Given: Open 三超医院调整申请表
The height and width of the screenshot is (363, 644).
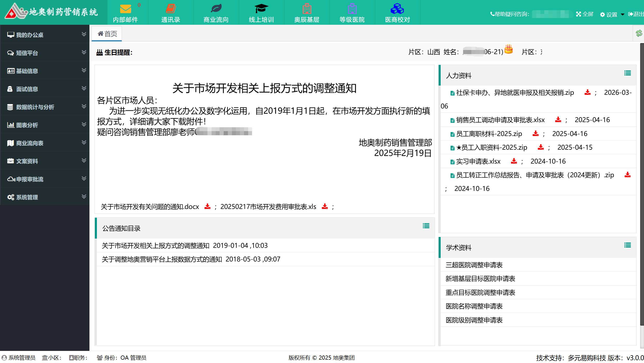Looking at the screenshot, I should pyautogui.click(x=474, y=265).
